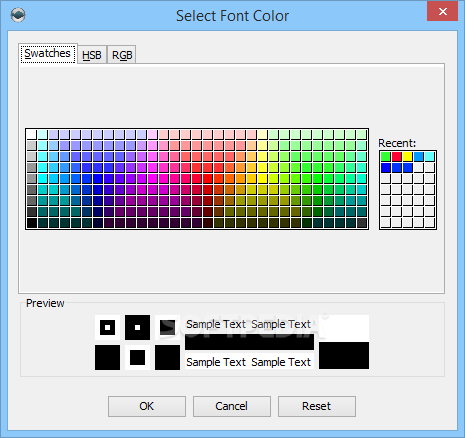Viewport: 465px width, 438px height.
Task: Open the RGB tab
Action: (122, 55)
